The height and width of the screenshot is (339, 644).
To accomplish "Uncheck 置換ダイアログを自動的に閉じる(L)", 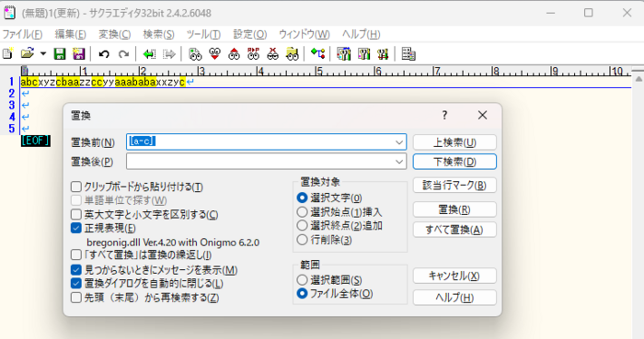I will tap(76, 283).
